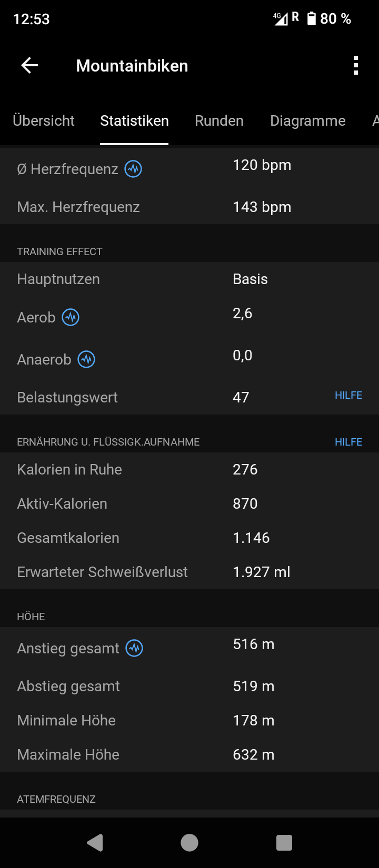Tap the Hauptnutzen Basis row
Image resolution: width=379 pixels, height=868 pixels.
click(x=189, y=279)
